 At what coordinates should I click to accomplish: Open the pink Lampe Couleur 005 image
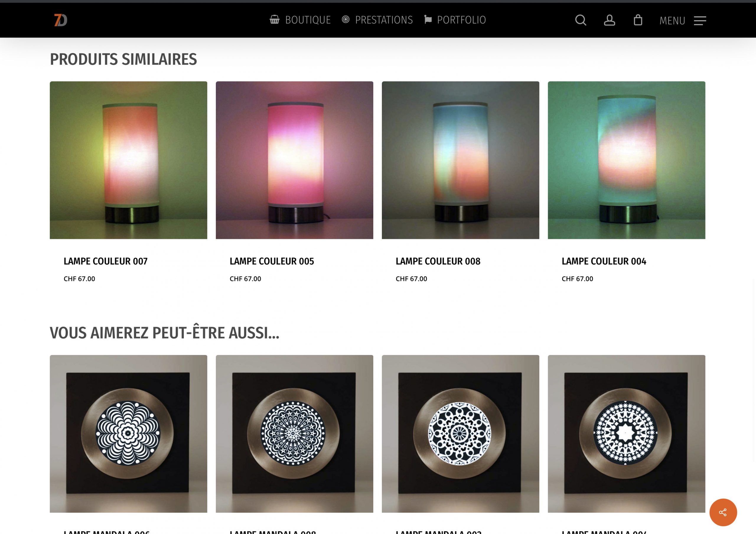point(295,160)
